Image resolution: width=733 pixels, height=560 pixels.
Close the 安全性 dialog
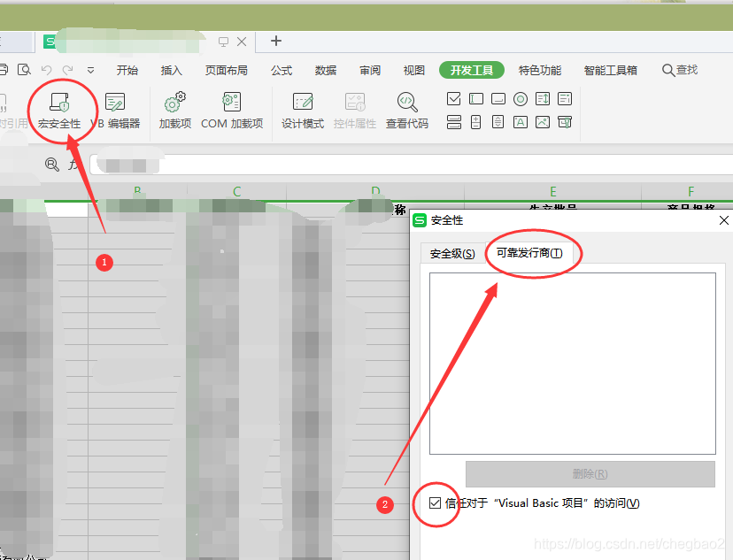(x=723, y=220)
